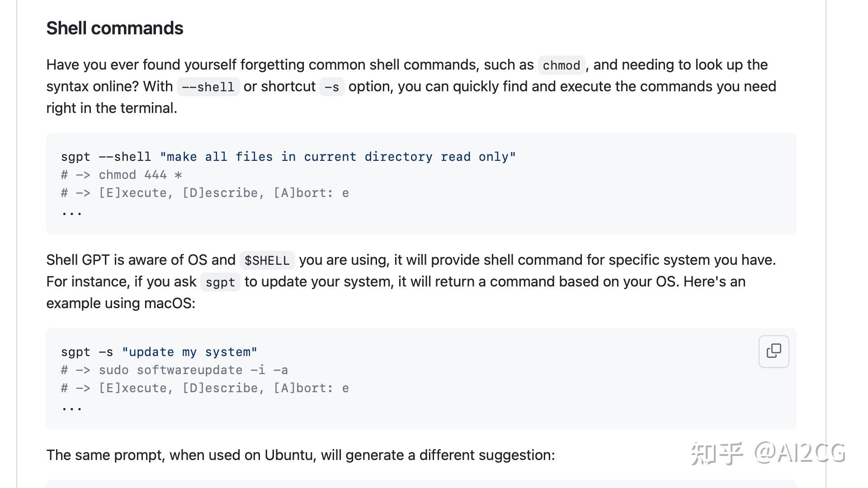The height and width of the screenshot is (488, 868).
Task: Select the Zhihu @AI2CG watermark
Action: click(768, 453)
